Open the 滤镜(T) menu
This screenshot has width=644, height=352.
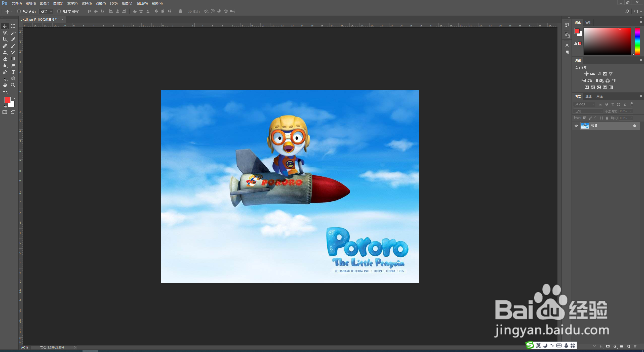pyautogui.click(x=101, y=3)
